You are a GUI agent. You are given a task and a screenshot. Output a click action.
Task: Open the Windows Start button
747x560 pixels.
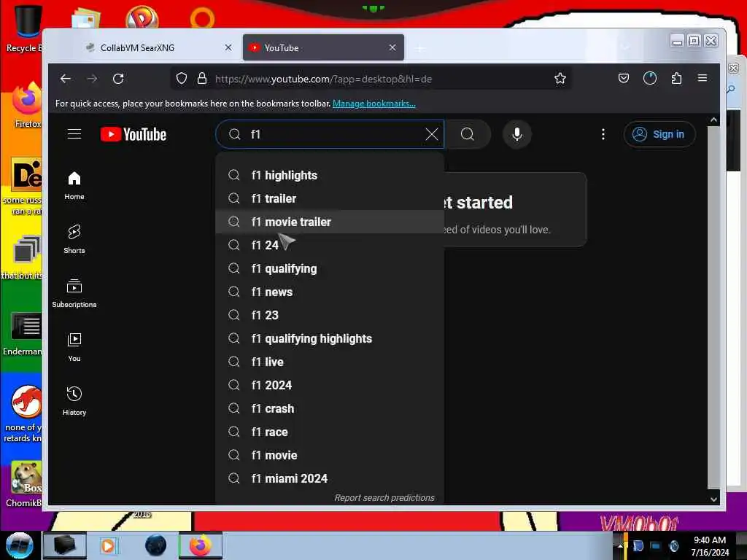(x=19, y=545)
